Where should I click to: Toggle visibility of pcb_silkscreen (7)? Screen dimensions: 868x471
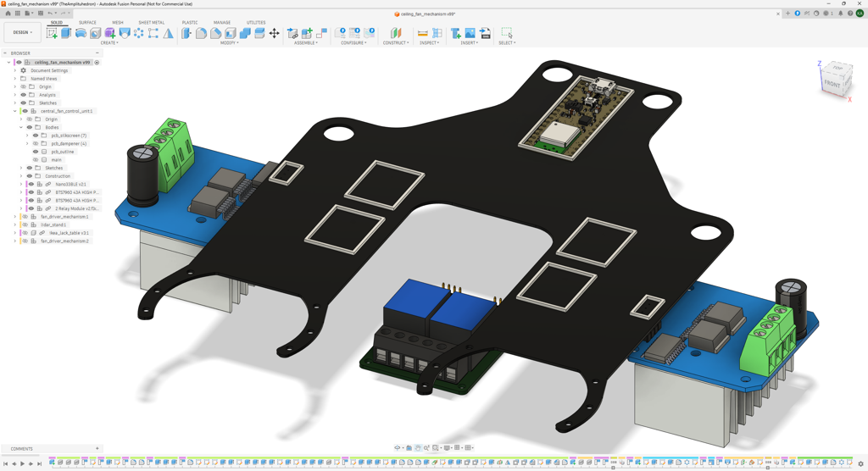[x=36, y=136]
